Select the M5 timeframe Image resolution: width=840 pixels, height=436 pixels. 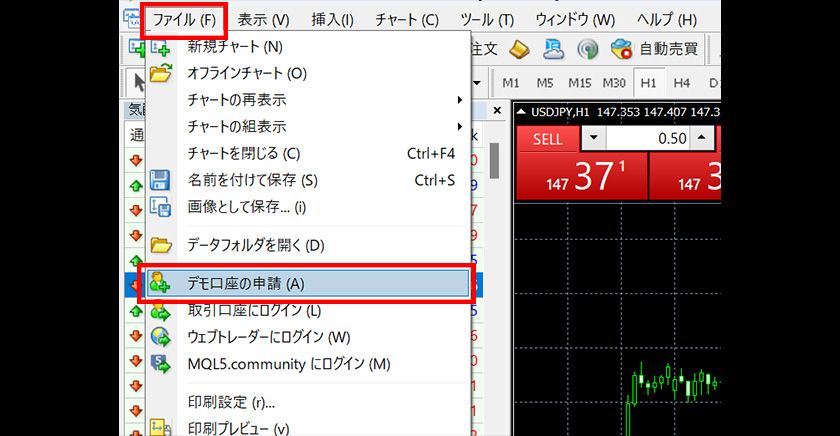point(545,83)
